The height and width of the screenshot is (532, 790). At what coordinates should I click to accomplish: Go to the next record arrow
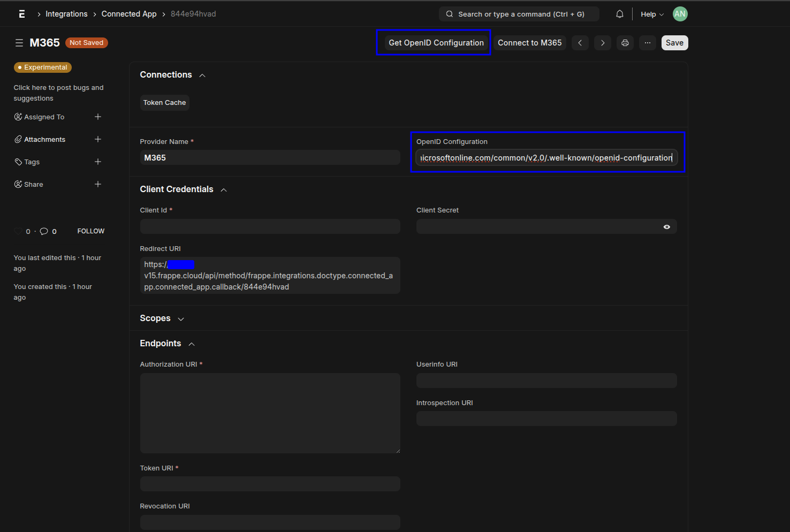point(603,43)
